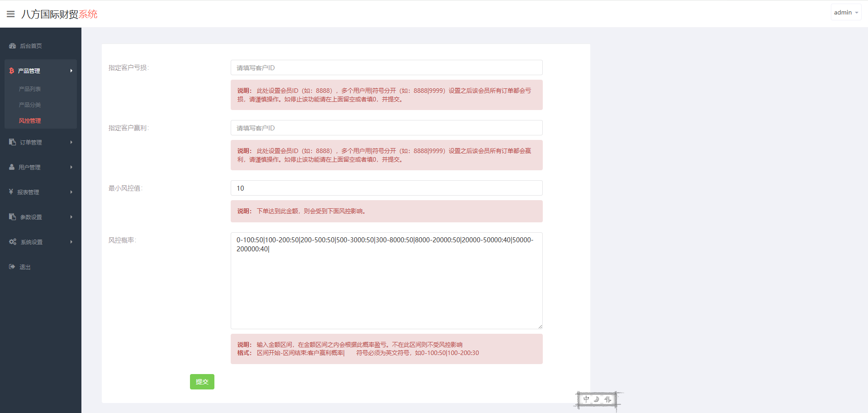This screenshot has width=868, height=413.
Task: Click the 最小风控值: field label
Action: pos(125,188)
